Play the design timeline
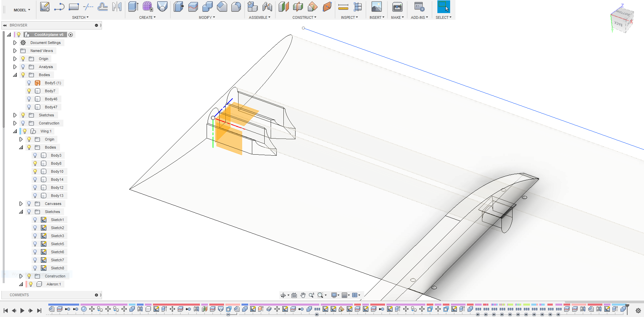The height and width of the screenshot is (317, 644). click(22, 311)
